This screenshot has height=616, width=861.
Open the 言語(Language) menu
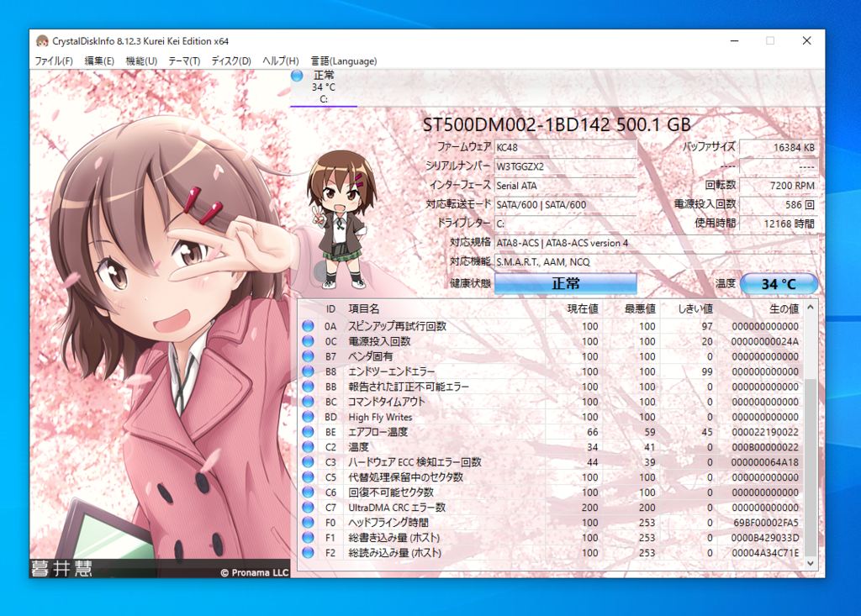[344, 61]
